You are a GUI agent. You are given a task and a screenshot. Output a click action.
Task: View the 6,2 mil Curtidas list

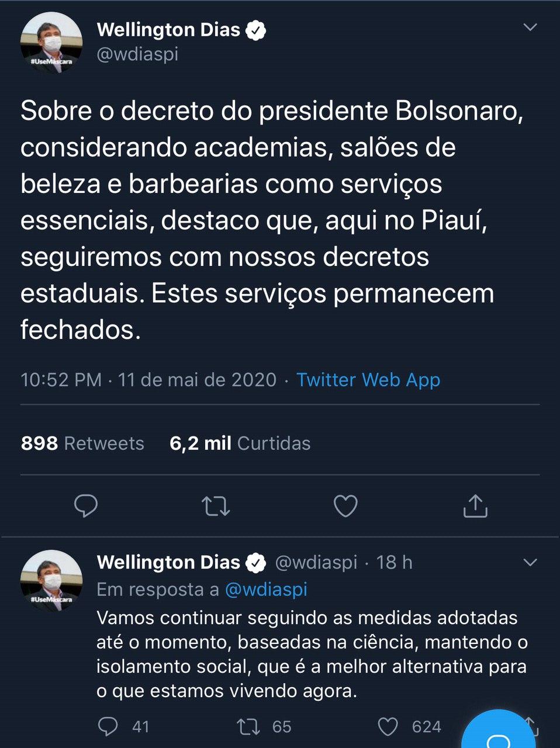tap(240, 444)
